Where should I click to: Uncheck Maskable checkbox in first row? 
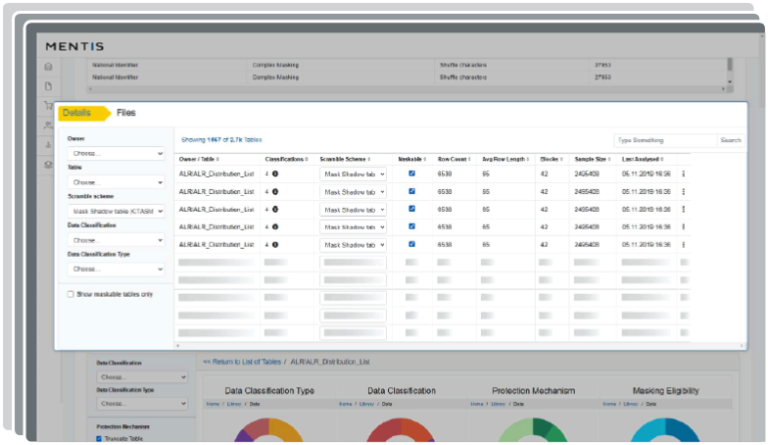point(412,174)
